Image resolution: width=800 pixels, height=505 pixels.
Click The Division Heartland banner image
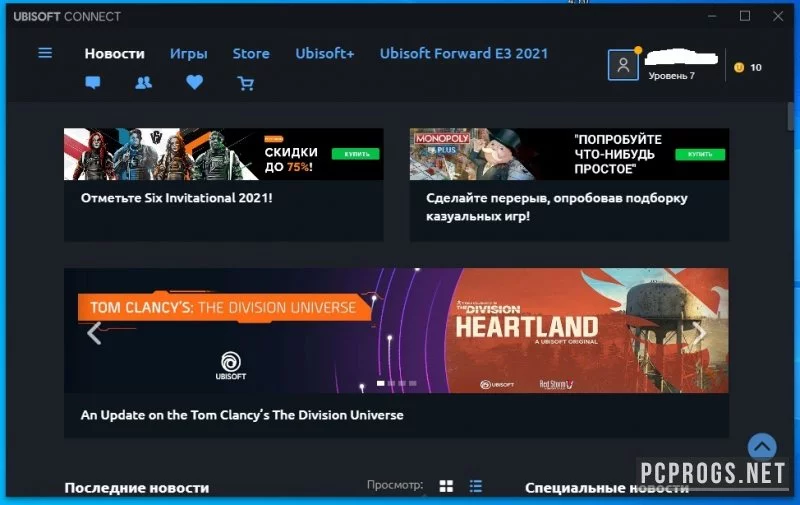point(396,331)
